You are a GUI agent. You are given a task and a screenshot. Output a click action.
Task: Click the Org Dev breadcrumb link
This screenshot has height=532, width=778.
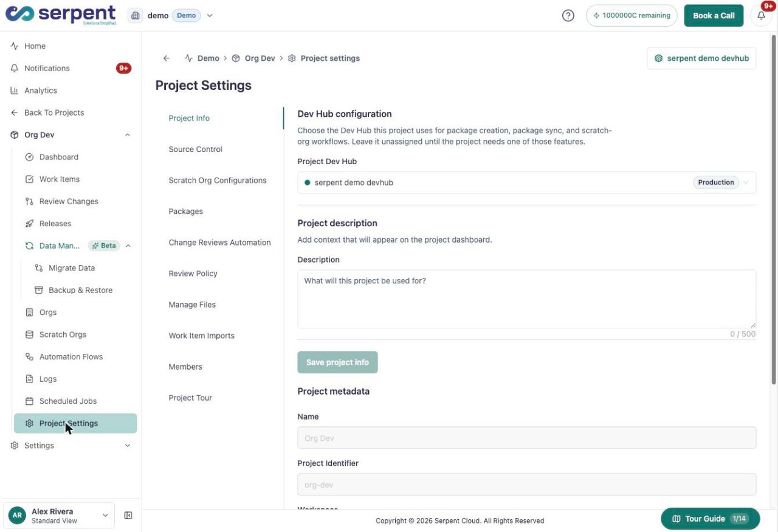(253, 58)
